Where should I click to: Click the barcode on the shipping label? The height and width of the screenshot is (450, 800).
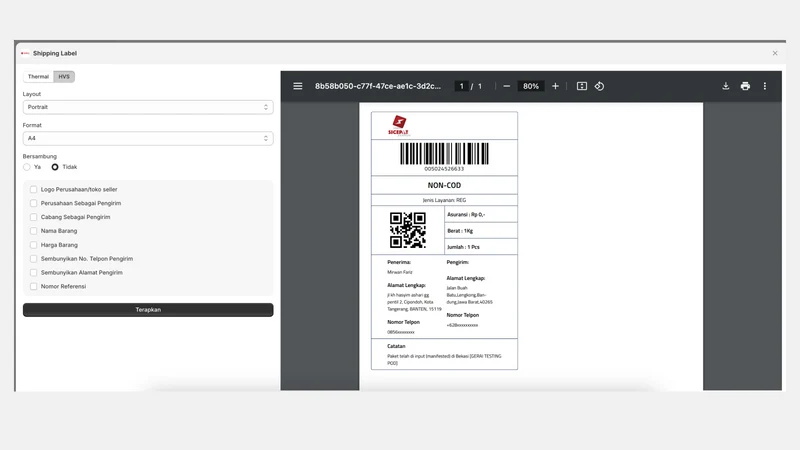click(x=444, y=154)
